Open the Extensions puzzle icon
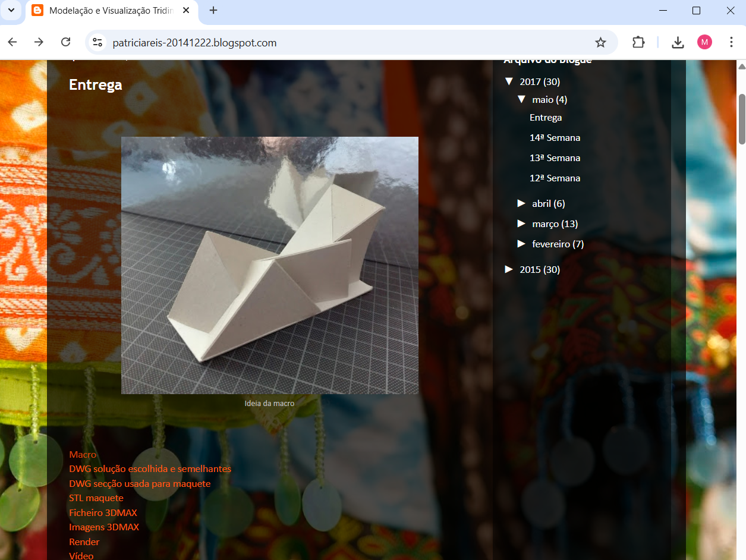 coord(638,42)
